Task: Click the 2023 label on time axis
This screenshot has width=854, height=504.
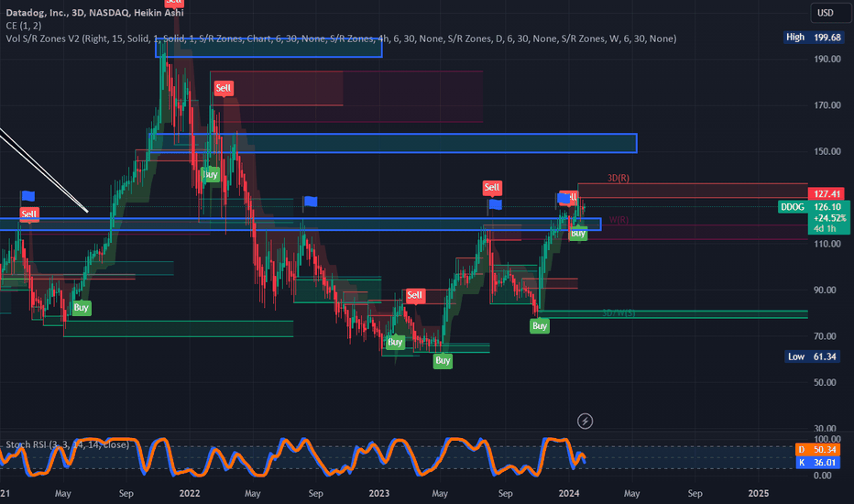Action: (x=379, y=494)
